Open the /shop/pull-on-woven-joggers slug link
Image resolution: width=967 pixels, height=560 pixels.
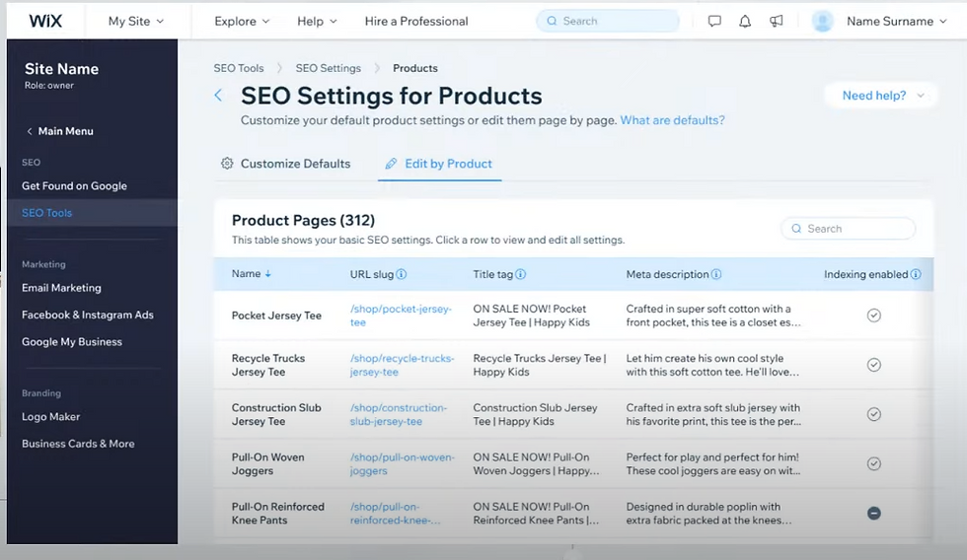pos(403,464)
